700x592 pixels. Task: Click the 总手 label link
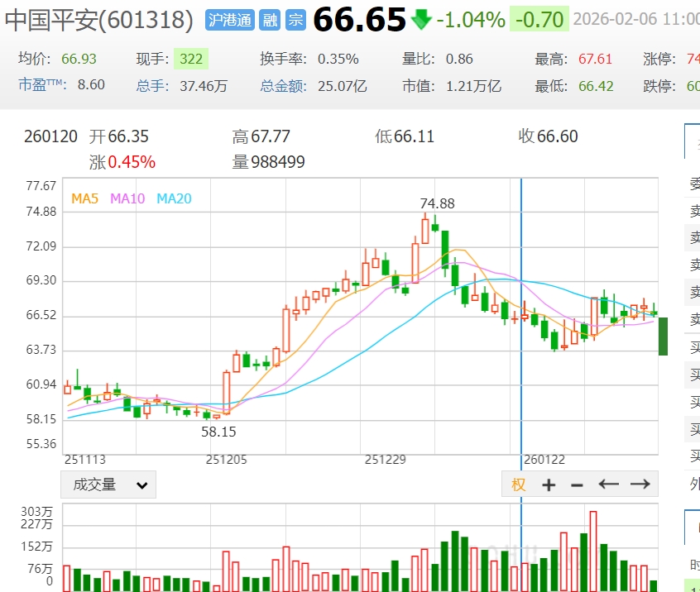pos(153,86)
